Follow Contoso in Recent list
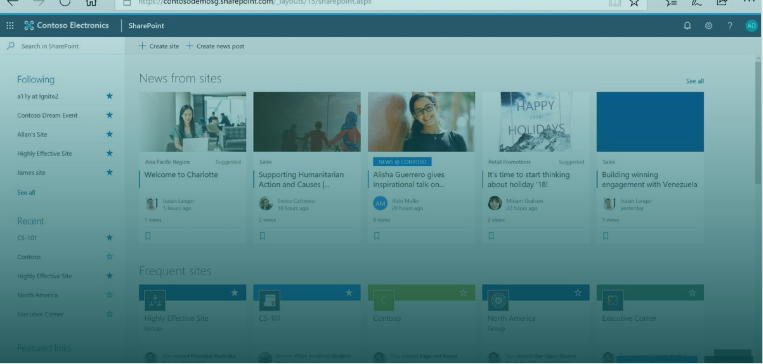The width and height of the screenshot is (763, 364). 109,256
